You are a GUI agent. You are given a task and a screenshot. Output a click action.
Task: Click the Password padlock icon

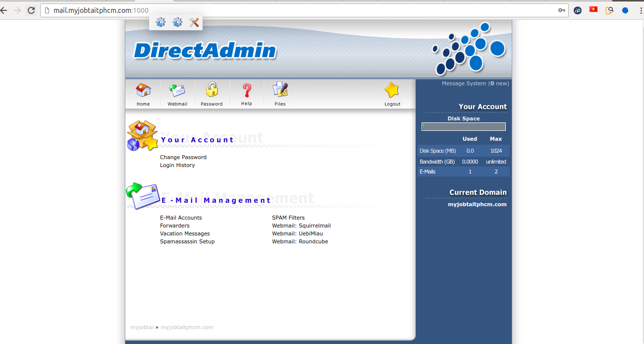point(212,90)
